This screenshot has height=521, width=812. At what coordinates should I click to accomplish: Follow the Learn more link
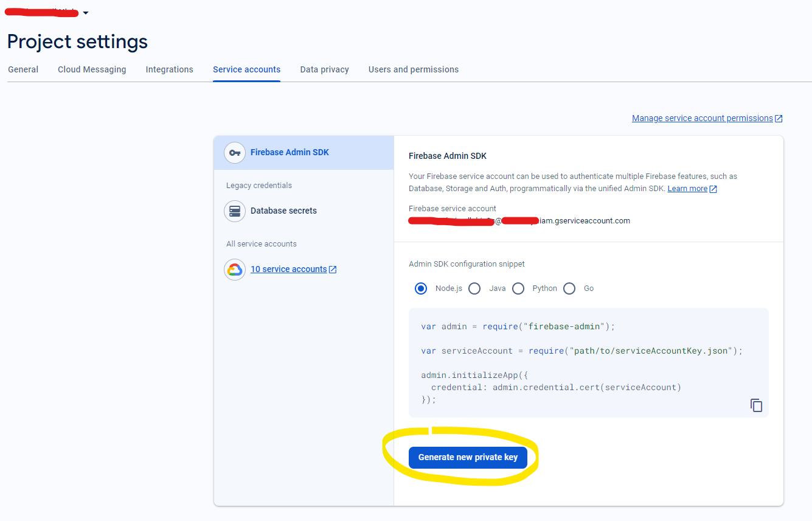(687, 189)
